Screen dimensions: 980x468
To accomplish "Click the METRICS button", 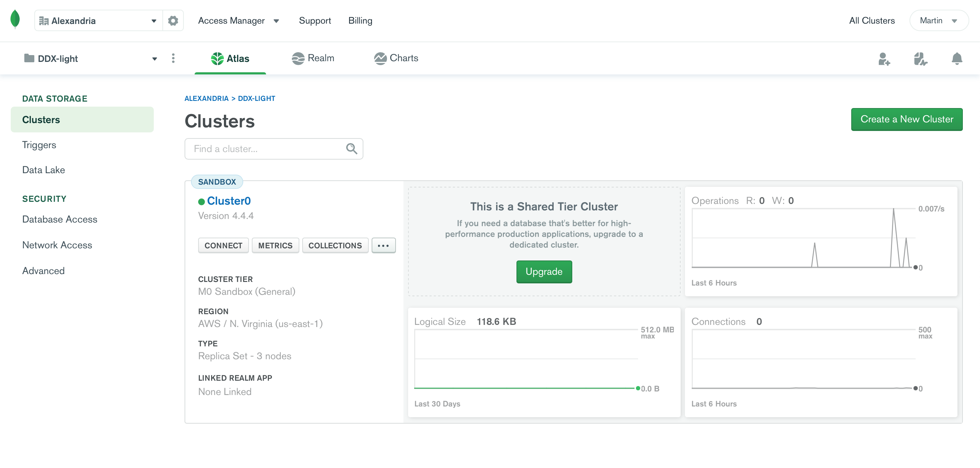I will point(275,245).
